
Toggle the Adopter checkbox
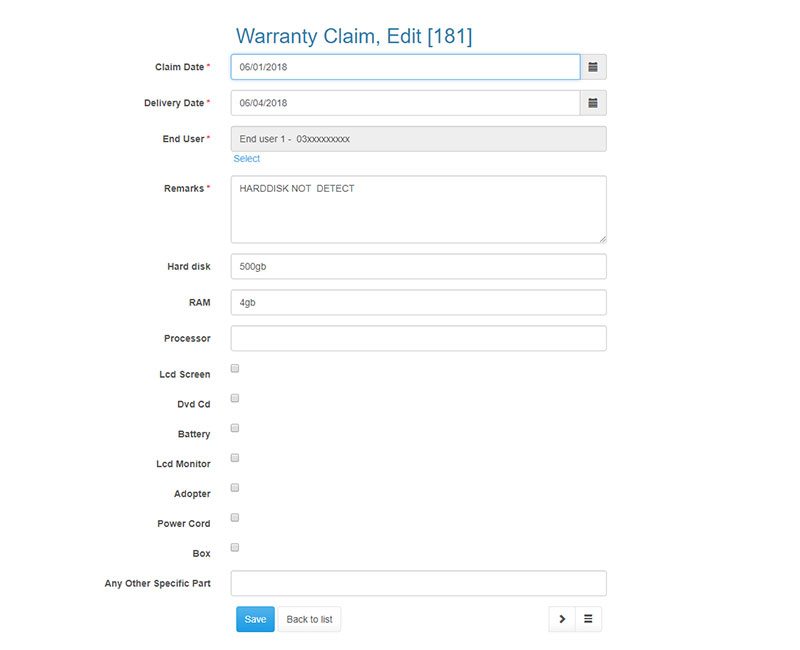pos(235,488)
